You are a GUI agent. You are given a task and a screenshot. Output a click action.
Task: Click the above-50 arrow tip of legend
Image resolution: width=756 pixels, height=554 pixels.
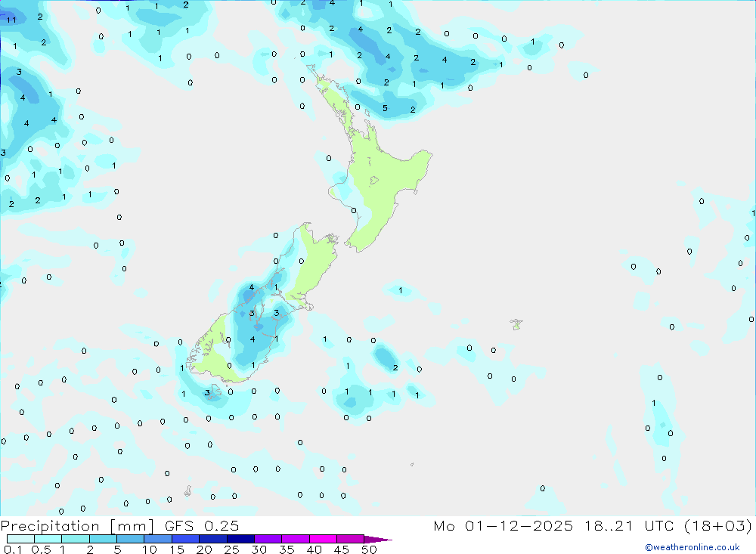point(378,540)
